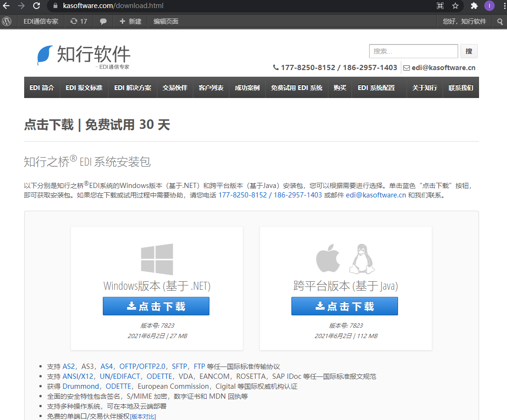Open the 联系我们 nav item

click(x=461, y=88)
